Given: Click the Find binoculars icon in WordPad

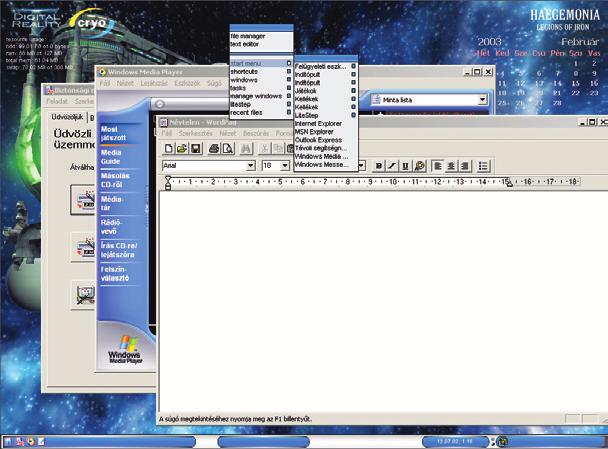Looking at the screenshot, I should [x=246, y=148].
